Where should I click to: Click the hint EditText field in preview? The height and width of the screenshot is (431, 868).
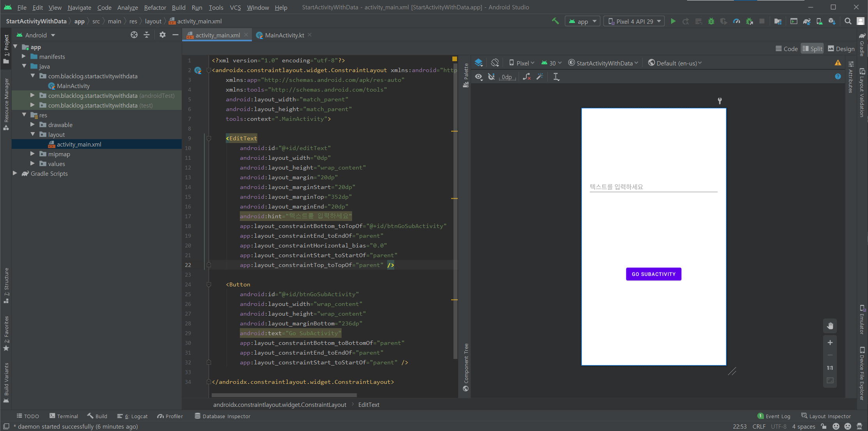click(653, 187)
